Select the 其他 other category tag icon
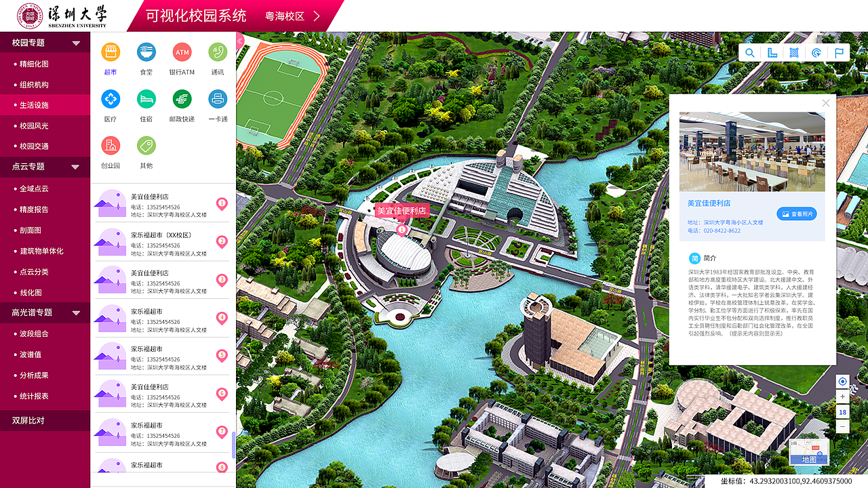The image size is (868, 488). click(146, 145)
